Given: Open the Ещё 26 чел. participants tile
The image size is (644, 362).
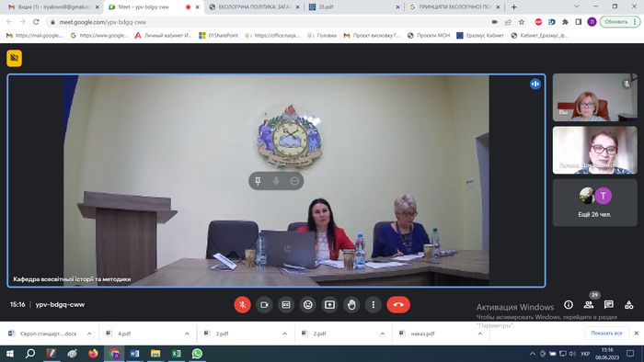Looking at the screenshot, I should pyautogui.click(x=594, y=202).
